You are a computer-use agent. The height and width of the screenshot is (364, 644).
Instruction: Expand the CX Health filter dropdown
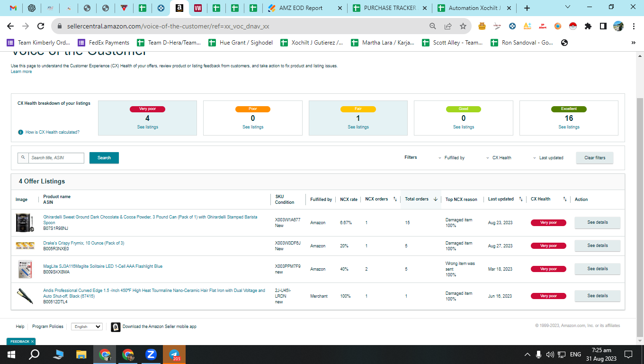499,158
